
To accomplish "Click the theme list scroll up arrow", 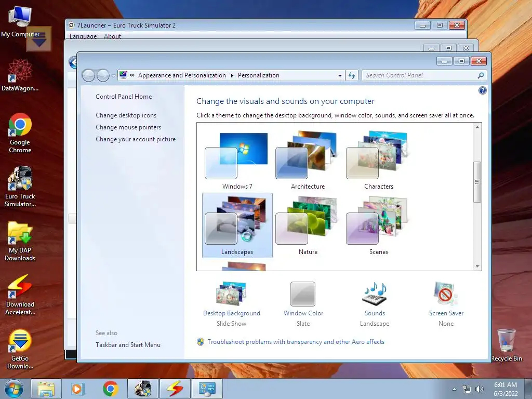I will point(477,127).
